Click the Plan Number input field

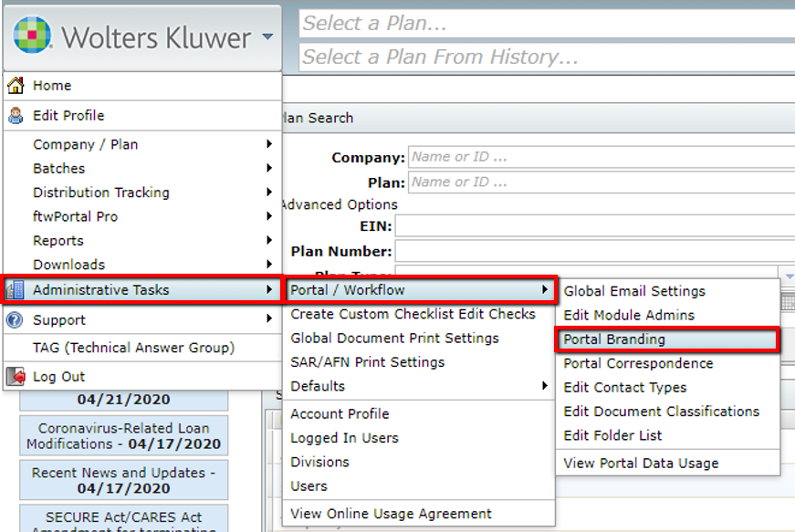point(595,251)
